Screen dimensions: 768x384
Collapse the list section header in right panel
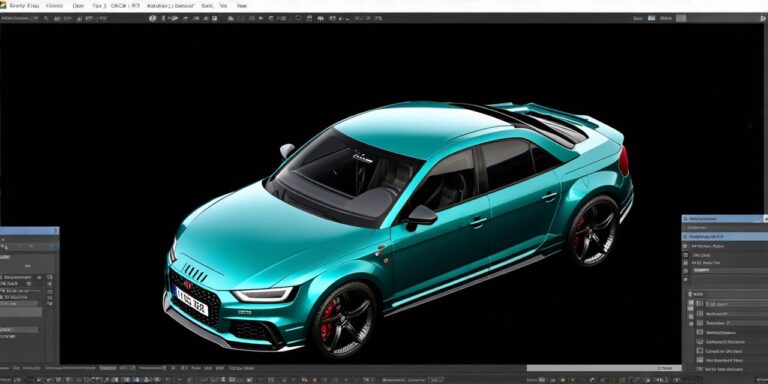click(x=727, y=294)
